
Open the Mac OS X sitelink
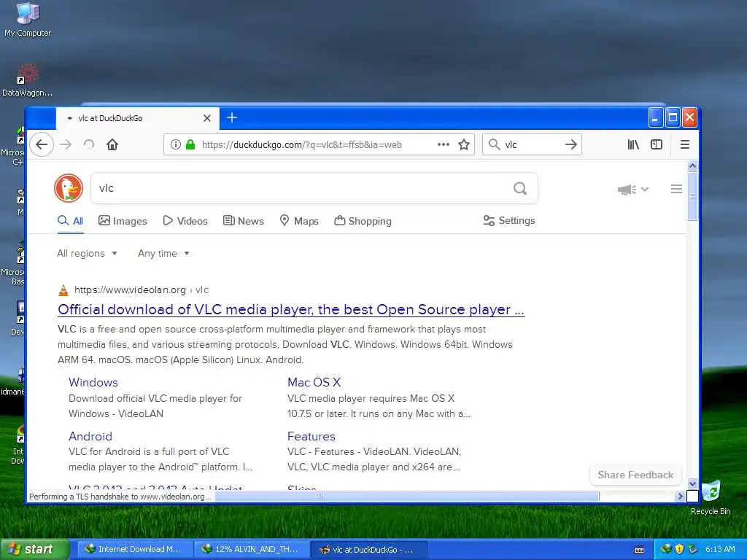coord(314,382)
